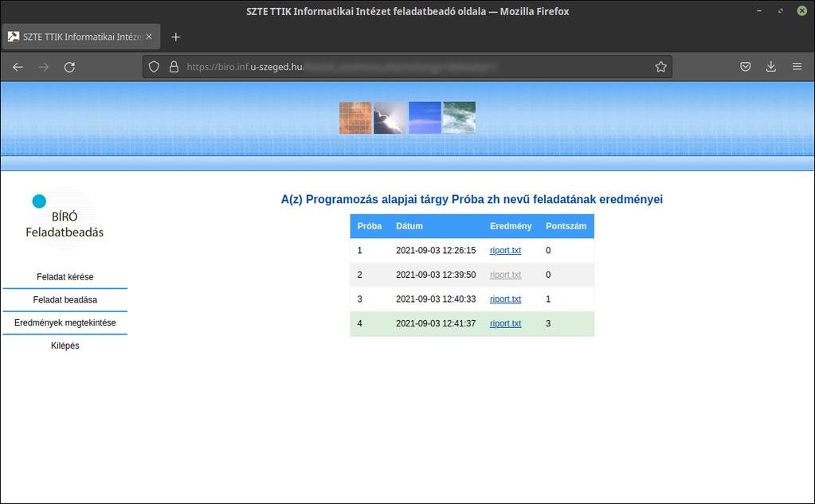Reload the page with the refresh icon
Image resolution: width=815 pixels, height=504 pixels.
click(x=69, y=67)
